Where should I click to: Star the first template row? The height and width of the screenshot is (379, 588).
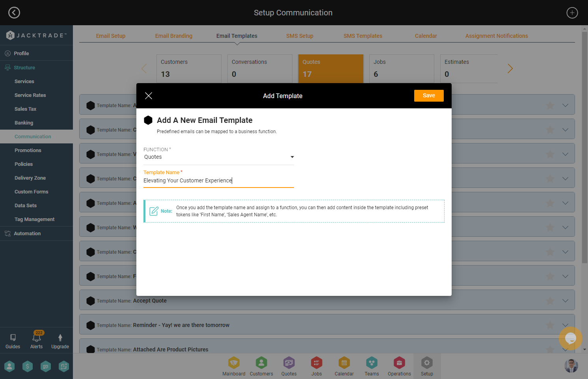(550, 106)
